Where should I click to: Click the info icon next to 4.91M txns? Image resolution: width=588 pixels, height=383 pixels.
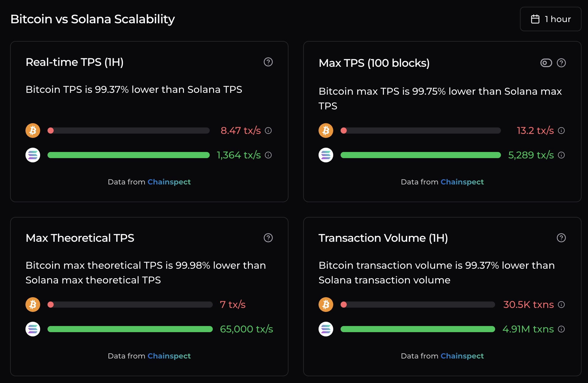(x=561, y=329)
